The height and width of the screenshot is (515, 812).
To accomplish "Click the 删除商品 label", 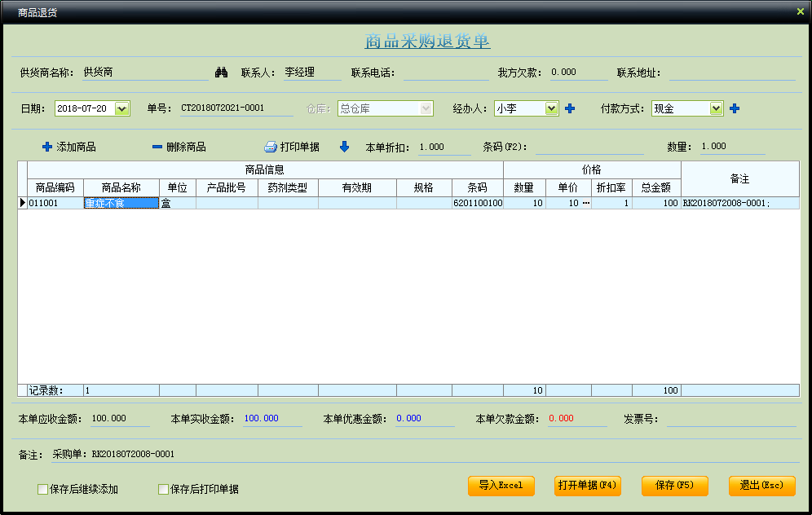I will [x=186, y=147].
